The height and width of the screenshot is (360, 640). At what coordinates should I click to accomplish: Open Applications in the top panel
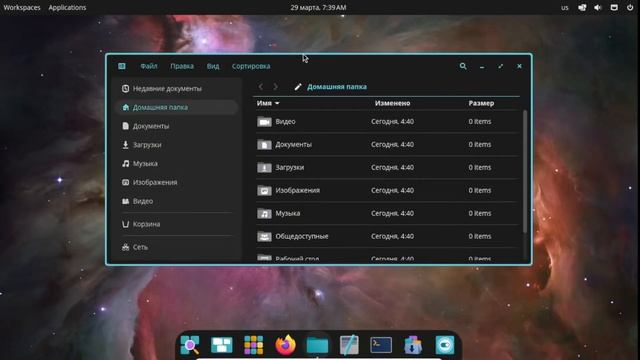point(67,7)
